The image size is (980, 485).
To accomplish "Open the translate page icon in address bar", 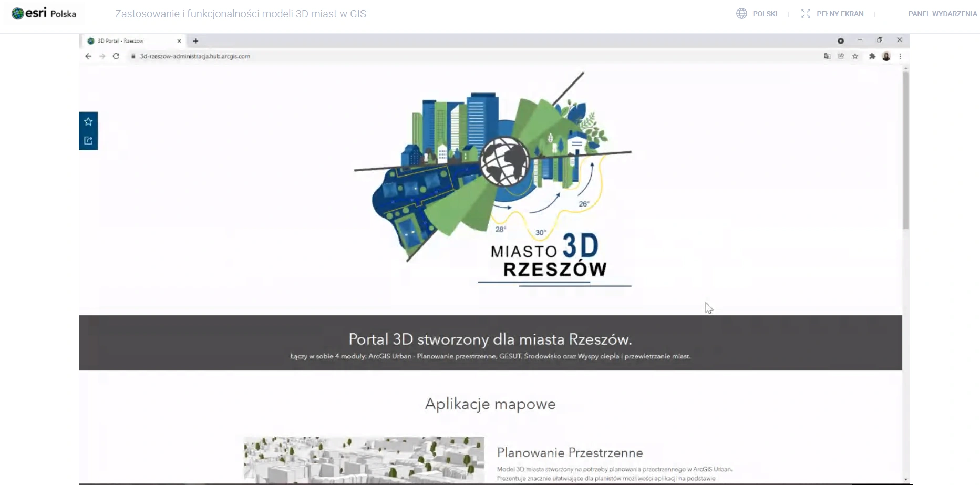I will click(x=827, y=56).
